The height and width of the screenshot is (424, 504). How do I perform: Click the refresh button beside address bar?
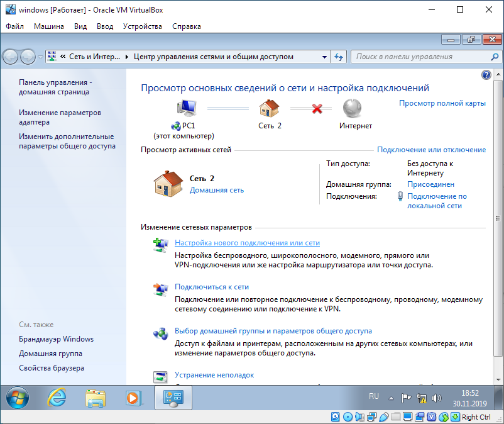pyautogui.click(x=339, y=57)
